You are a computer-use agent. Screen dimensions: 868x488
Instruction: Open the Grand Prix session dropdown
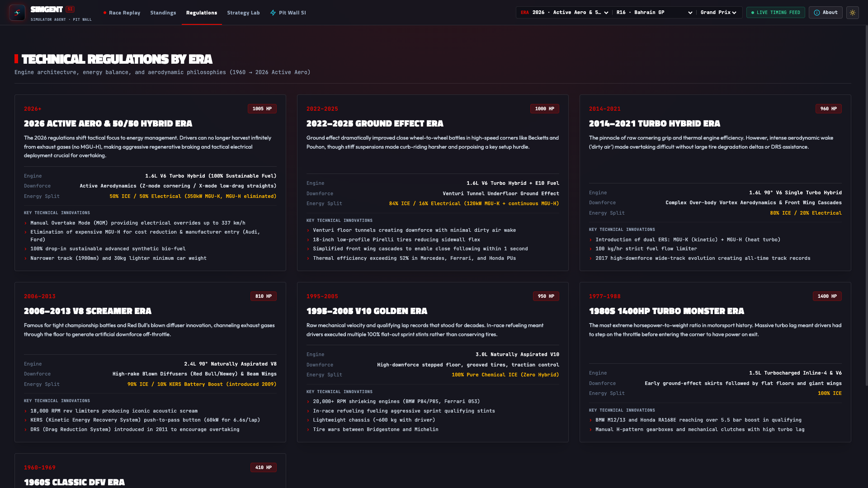click(719, 13)
